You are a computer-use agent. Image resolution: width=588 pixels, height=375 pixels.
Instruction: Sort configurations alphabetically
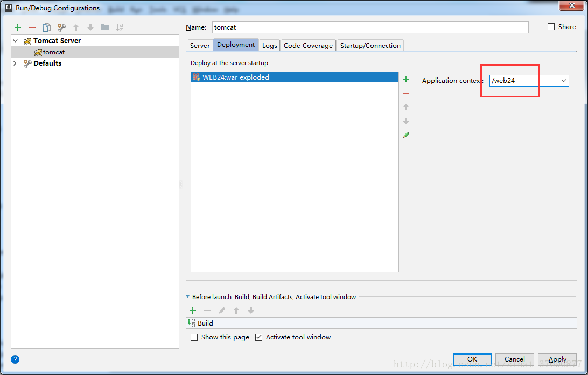(120, 27)
